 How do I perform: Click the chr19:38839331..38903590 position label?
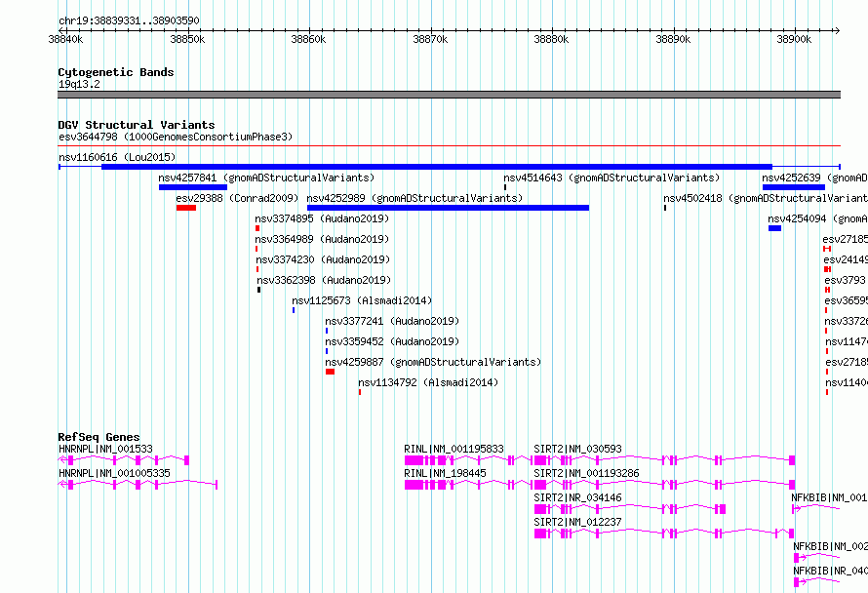pyautogui.click(x=129, y=20)
